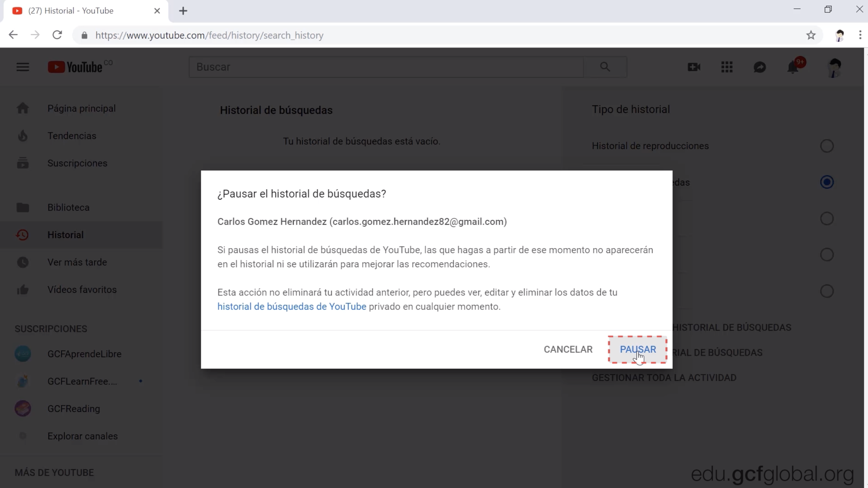Click the Historial de reproducciones label
868x488 pixels.
pos(650,146)
